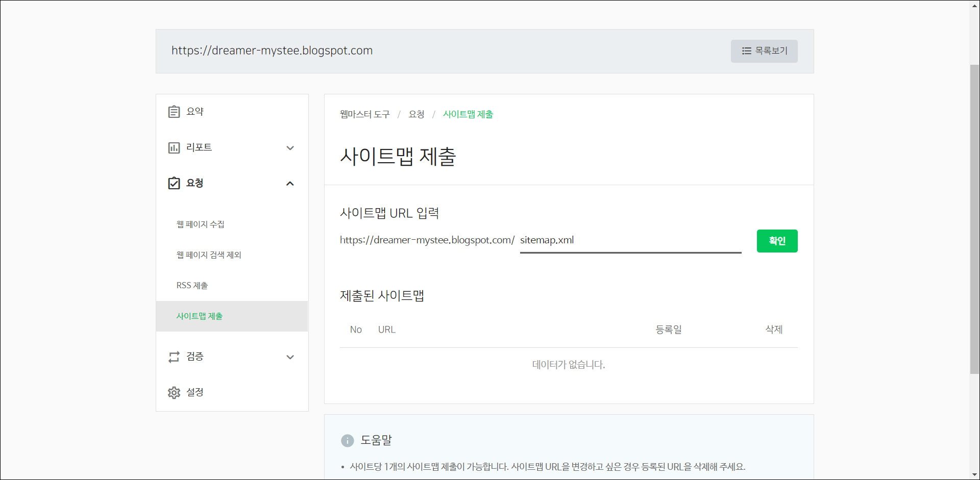This screenshot has height=480, width=980.
Task: Click the 등록일 column header
Action: [669, 330]
